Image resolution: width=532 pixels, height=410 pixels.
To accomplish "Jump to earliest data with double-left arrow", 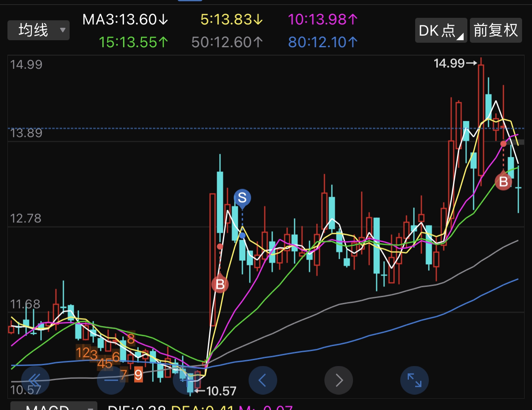I will pos(35,380).
